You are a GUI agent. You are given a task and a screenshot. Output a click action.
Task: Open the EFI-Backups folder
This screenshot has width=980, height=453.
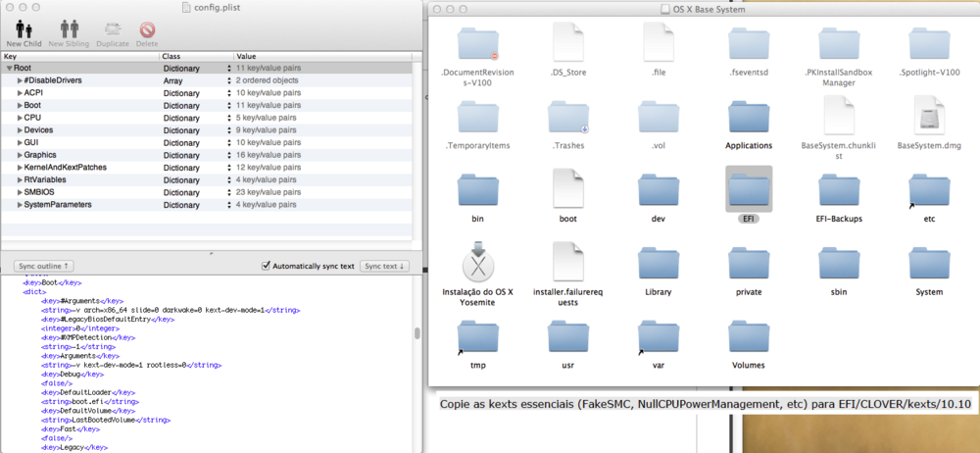[x=839, y=189]
